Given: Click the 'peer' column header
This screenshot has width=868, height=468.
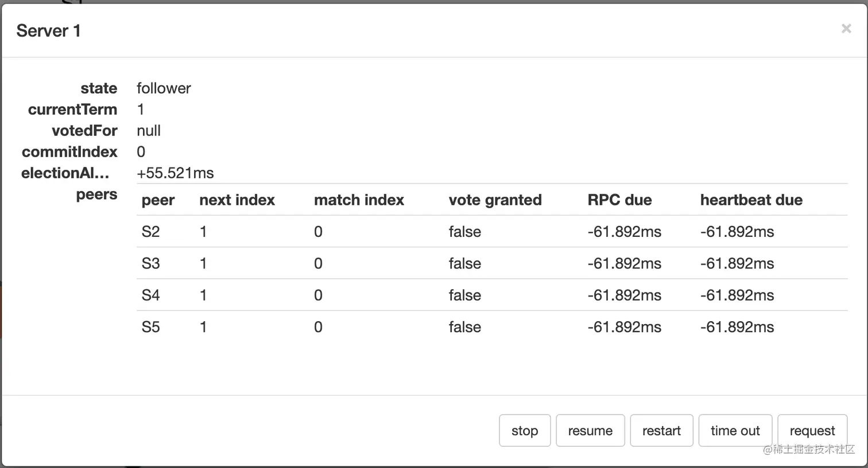Looking at the screenshot, I should click(x=158, y=200).
